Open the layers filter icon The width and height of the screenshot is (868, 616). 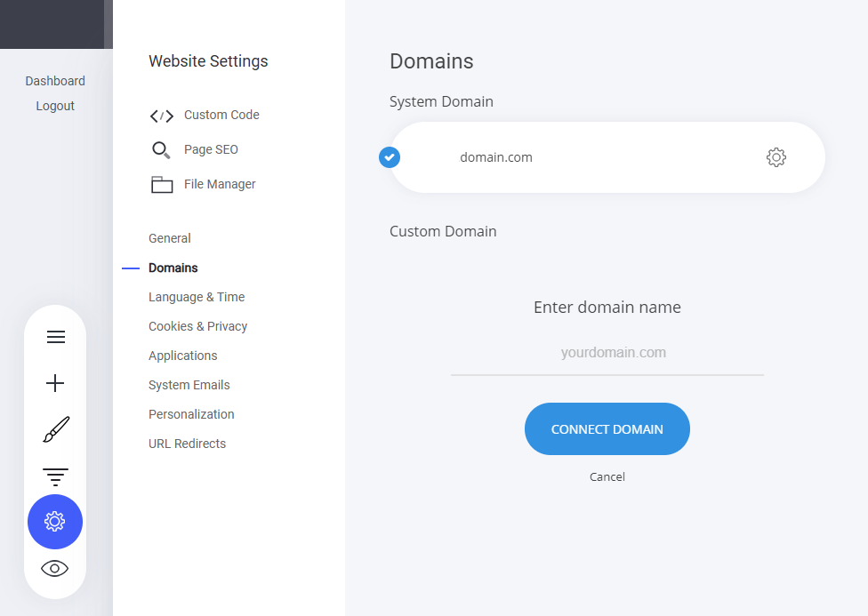(55, 476)
